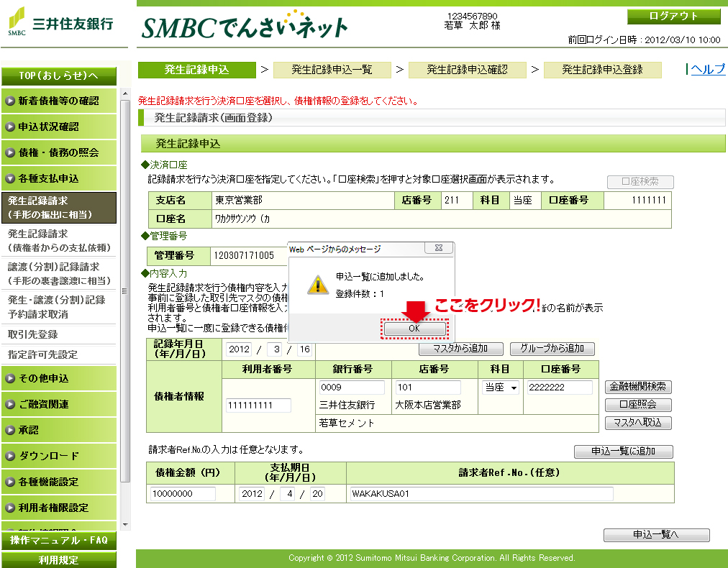The width and height of the screenshot is (728, 568).
Task: Collapse the 各種支払申込 menu
Action: coord(59,178)
